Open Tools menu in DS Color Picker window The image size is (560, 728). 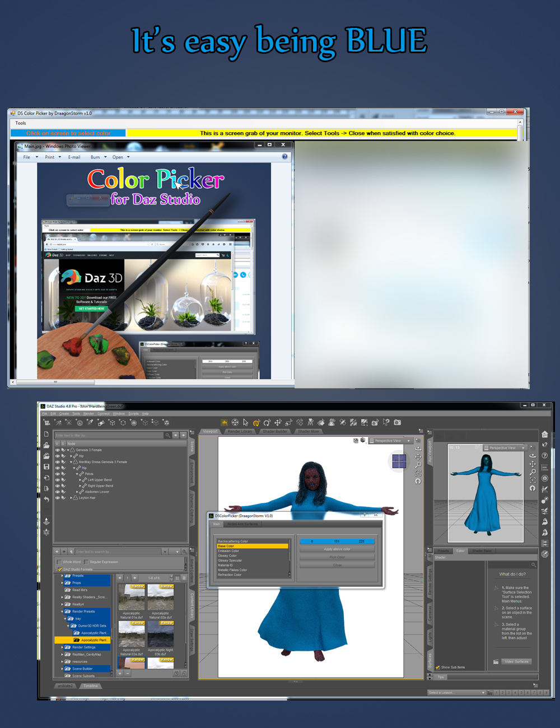(x=21, y=123)
